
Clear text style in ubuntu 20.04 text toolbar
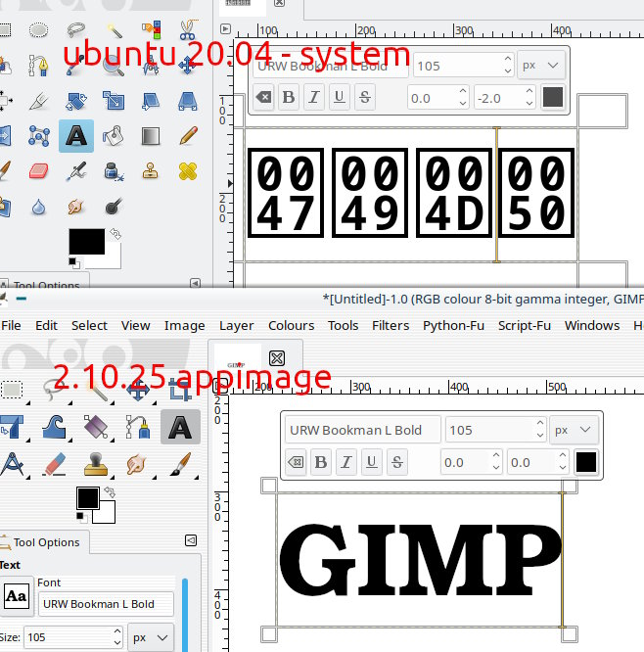point(263,97)
